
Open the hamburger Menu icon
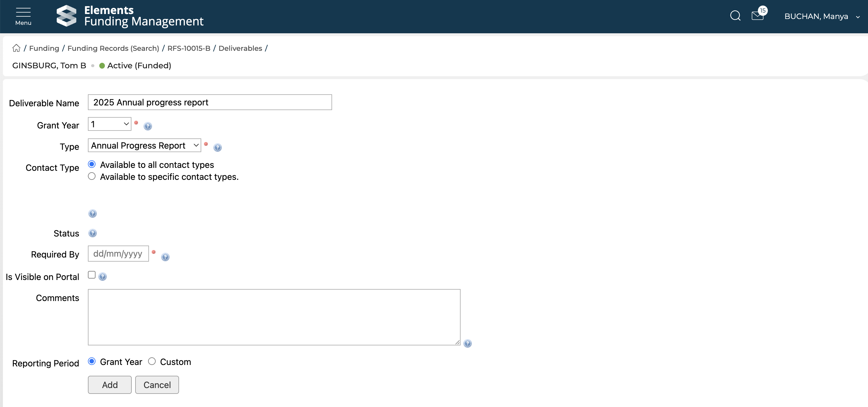pos(23,16)
